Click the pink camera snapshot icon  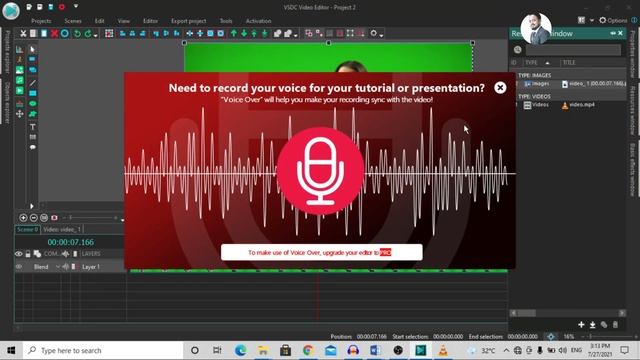click(x=54, y=218)
